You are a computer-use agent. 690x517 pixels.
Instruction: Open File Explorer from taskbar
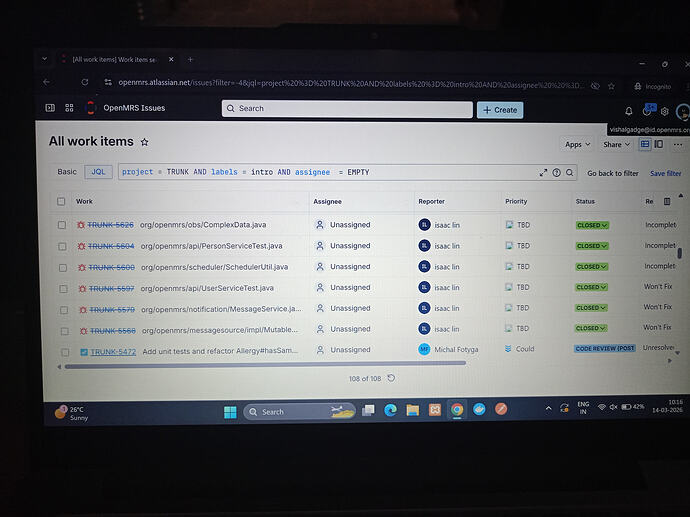(412, 411)
